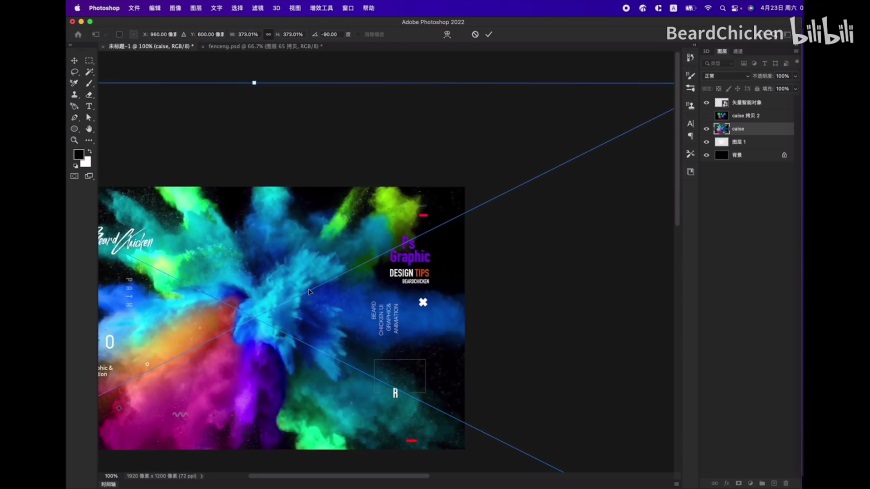
Task: Open the Edit Toolbar ellipsis menu
Action: click(89, 140)
